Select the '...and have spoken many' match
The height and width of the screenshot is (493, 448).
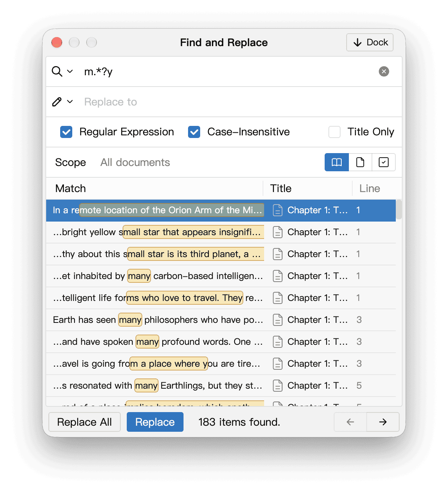pyautogui.click(x=221, y=342)
